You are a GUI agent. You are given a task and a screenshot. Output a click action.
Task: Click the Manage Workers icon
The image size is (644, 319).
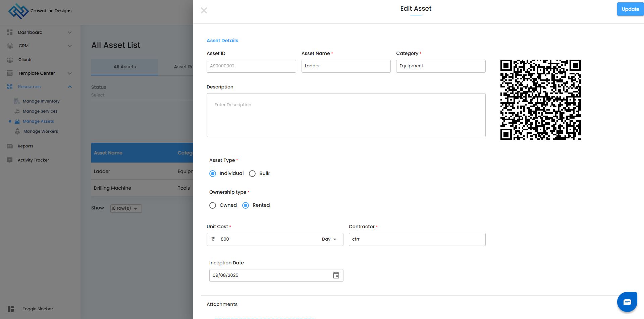pos(17,131)
